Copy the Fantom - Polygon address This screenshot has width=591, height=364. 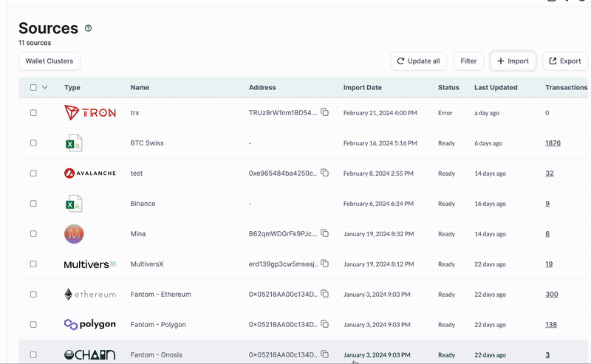click(x=324, y=324)
